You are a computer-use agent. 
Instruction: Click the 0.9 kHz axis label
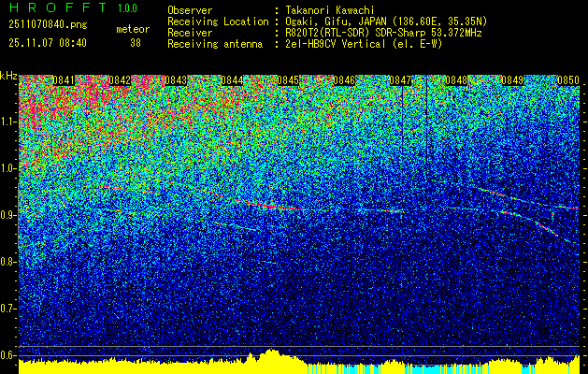tap(7, 215)
